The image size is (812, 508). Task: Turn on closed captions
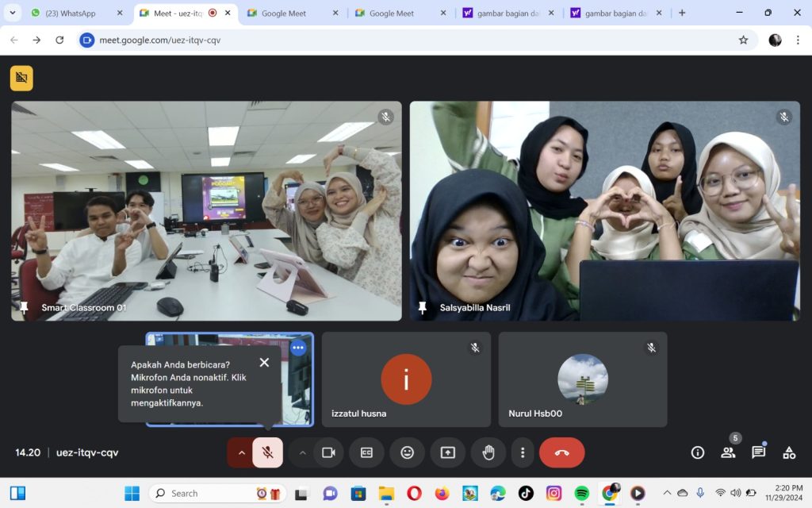(x=366, y=452)
